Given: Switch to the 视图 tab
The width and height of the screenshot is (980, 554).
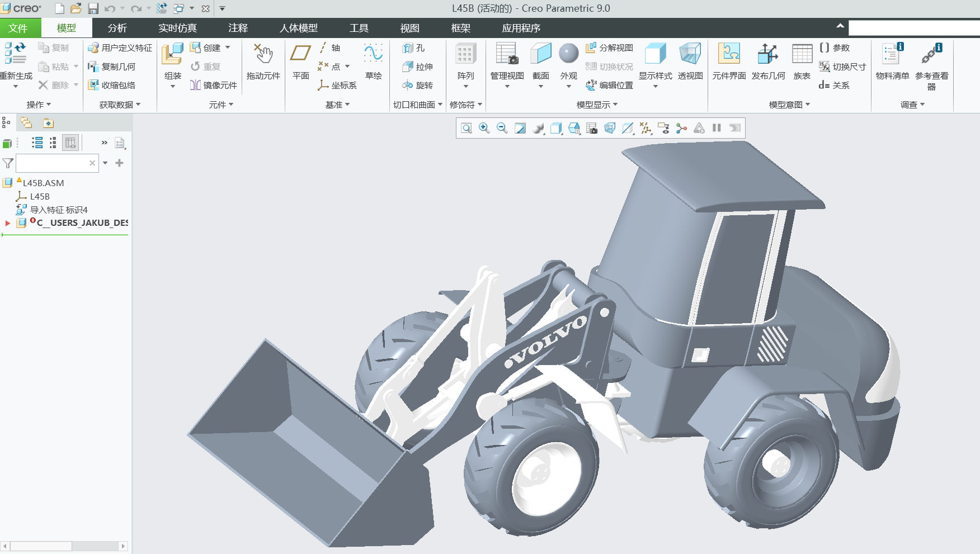Looking at the screenshot, I should [x=409, y=28].
